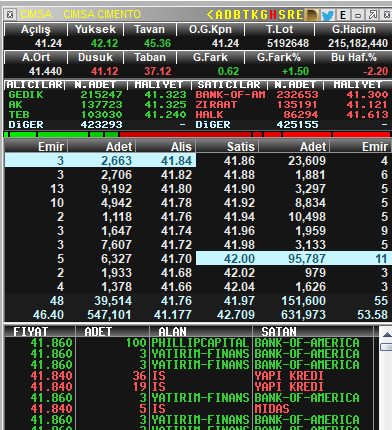Click highlighted ask price 42.00
The image size is (392, 430).
click(239, 259)
